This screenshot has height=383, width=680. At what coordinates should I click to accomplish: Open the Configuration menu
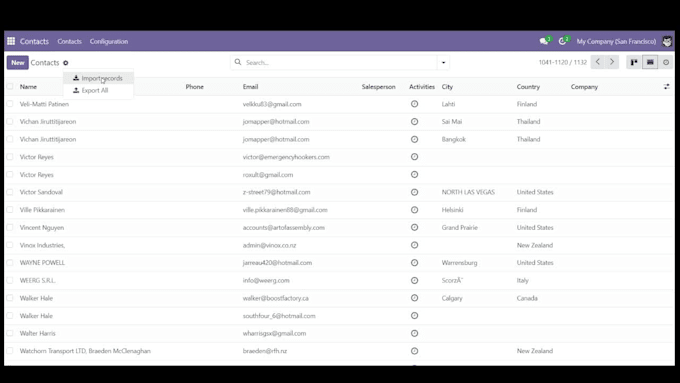point(109,42)
